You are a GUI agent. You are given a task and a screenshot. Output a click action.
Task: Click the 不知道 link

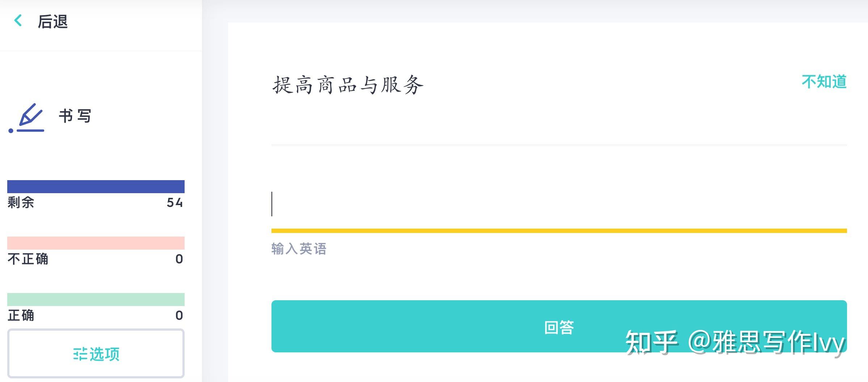(824, 82)
